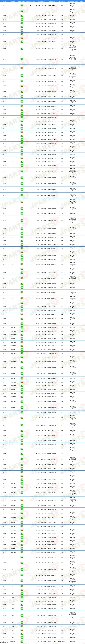85x644 pixels.
Task: Click 'N52 B25' engine code in BRILLIANCE row
Action: click(x=72, y=641)
